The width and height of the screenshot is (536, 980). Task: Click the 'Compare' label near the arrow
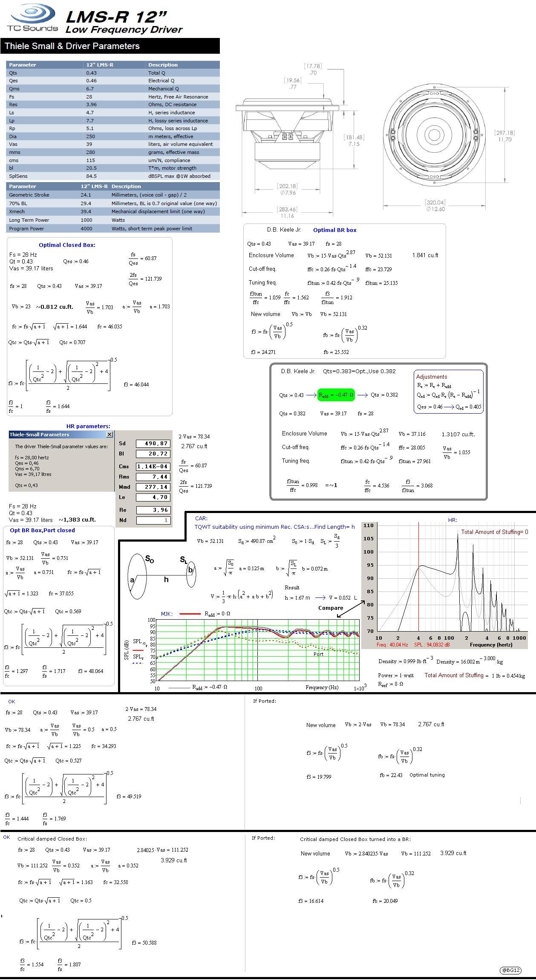[331, 608]
